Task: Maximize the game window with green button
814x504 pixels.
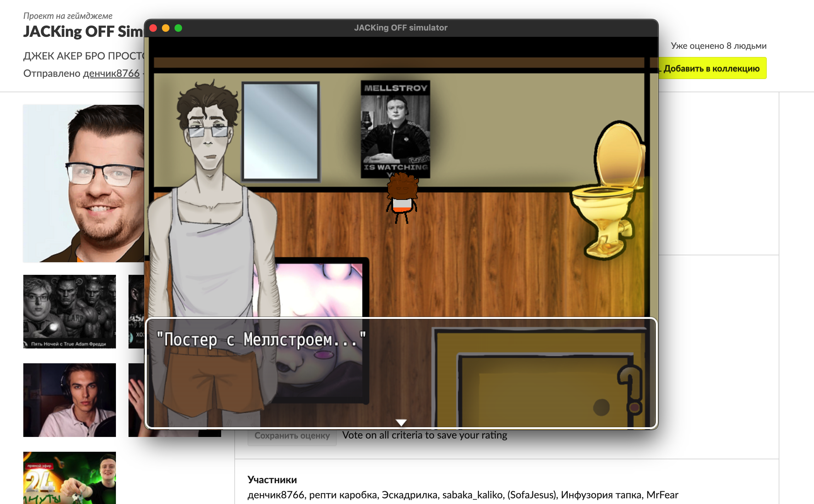Action: (178, 28)
